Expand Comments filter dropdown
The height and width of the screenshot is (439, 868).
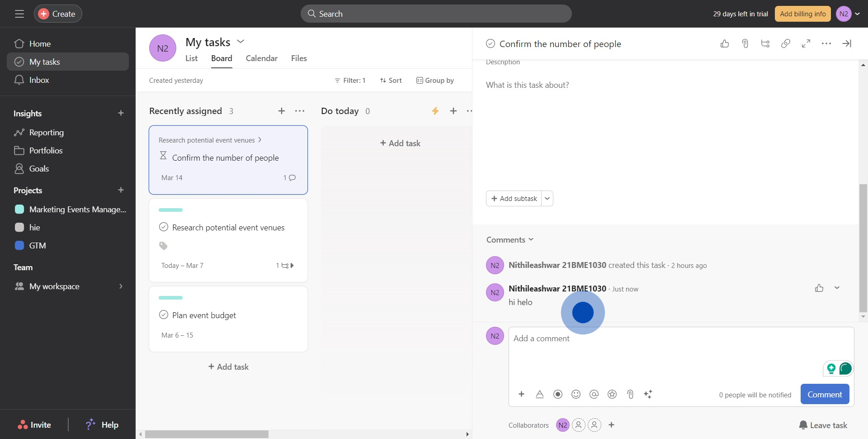[510, 240]
